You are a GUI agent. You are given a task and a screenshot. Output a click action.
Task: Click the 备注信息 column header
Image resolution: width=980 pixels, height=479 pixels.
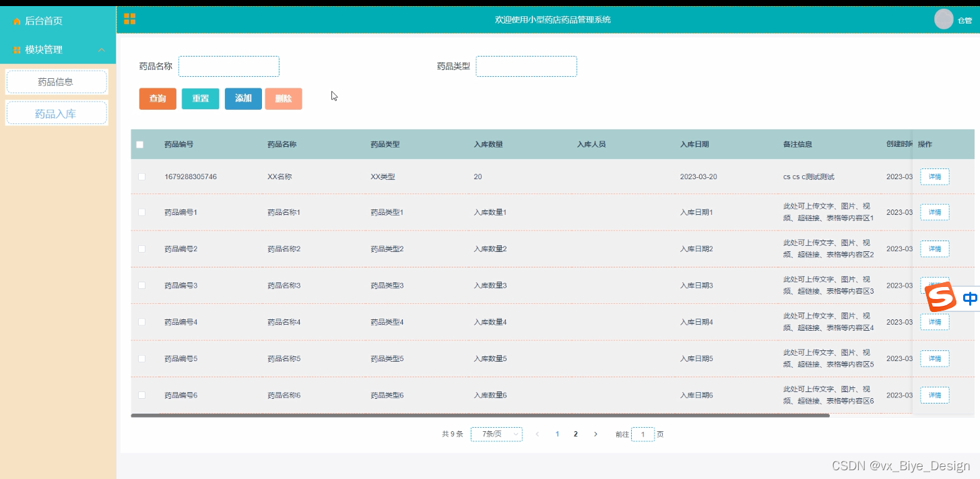797,144
